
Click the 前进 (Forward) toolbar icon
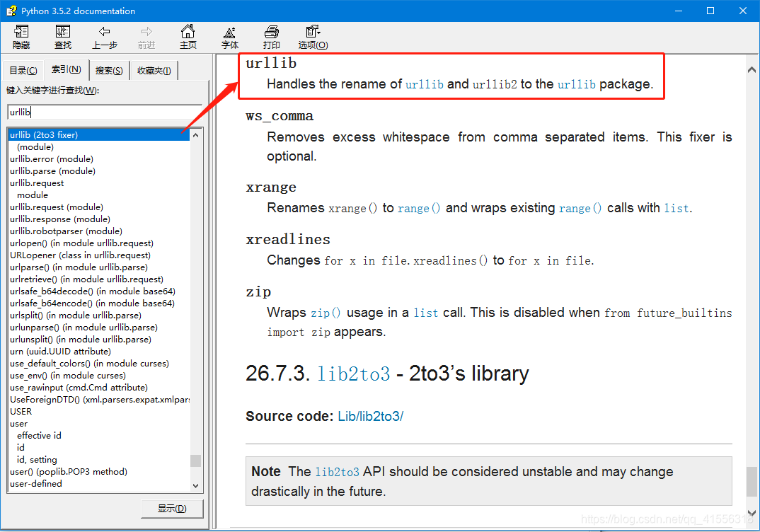pos(146,37)
